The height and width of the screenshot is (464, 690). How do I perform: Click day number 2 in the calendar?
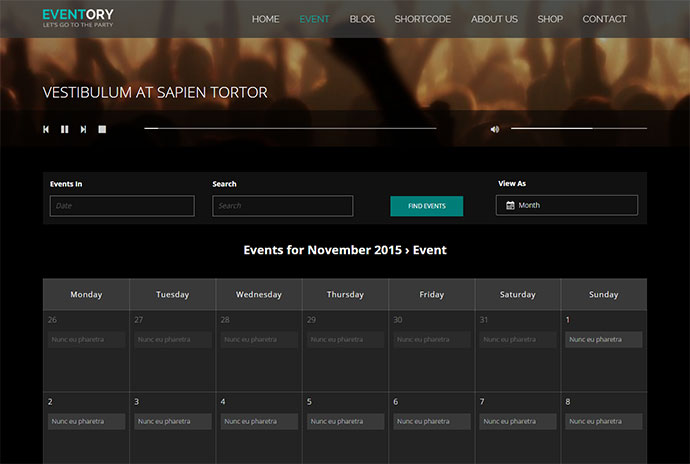50,401
